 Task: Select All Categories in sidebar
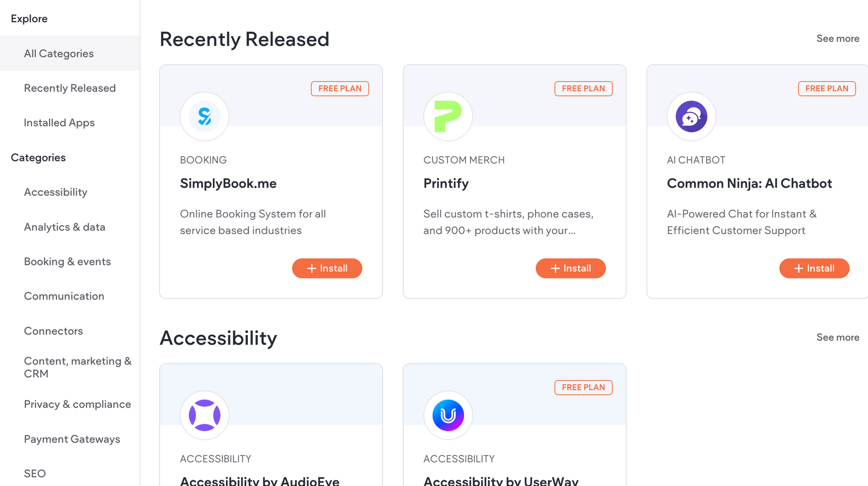click(x=59, y=53)
